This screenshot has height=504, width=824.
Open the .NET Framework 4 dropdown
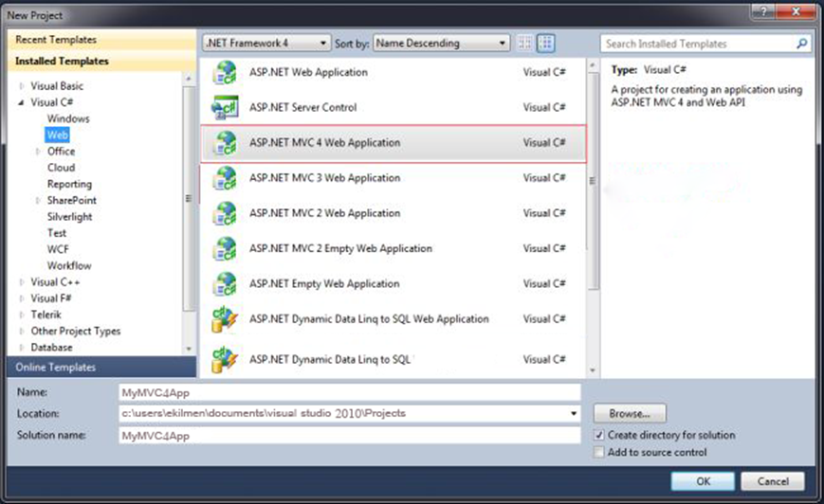[266, 43]
